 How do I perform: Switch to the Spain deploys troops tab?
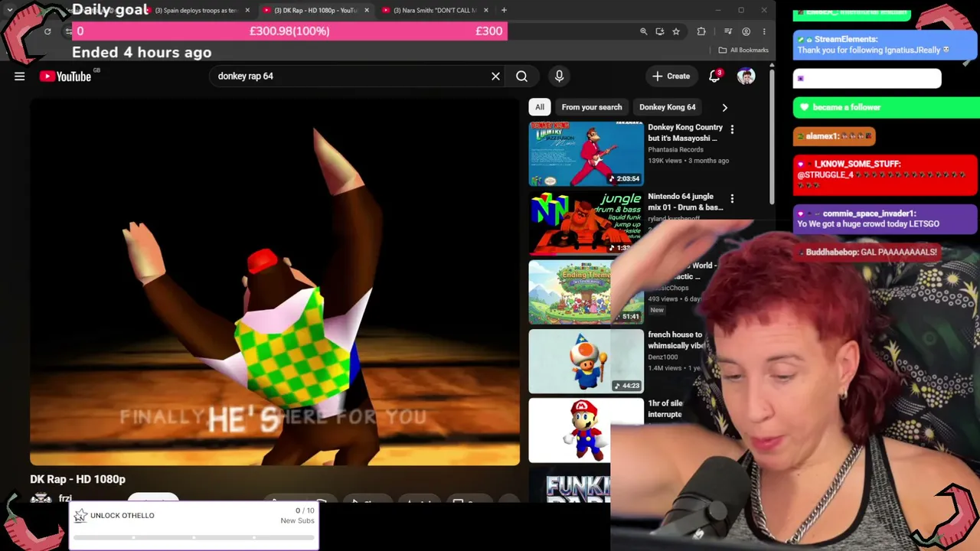click(x=195, y=10)
